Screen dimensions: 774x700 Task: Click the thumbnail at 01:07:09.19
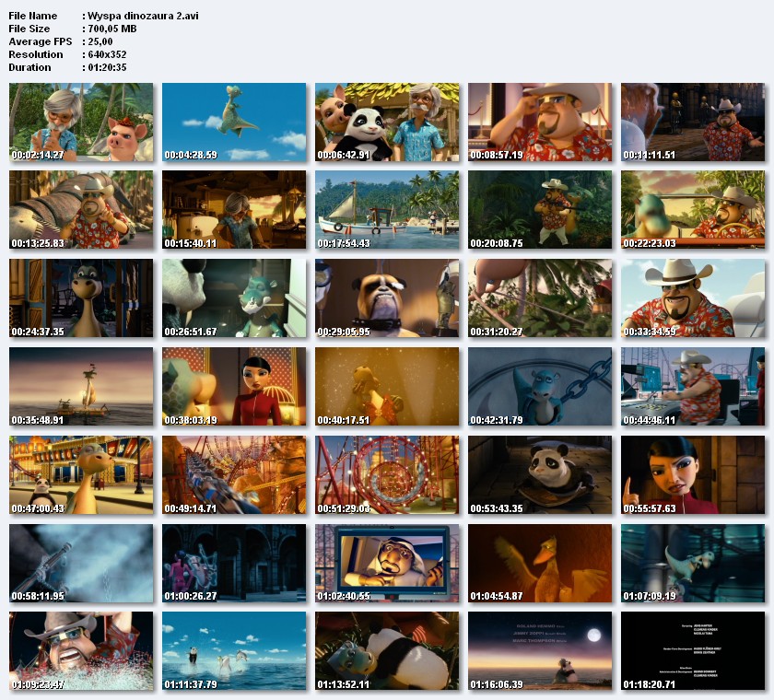693,563
